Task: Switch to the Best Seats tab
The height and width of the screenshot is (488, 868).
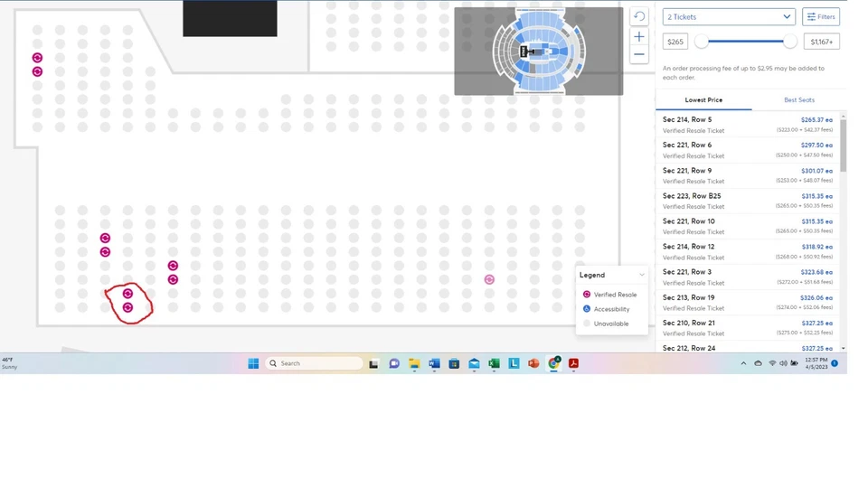Action: coord(798,100)
